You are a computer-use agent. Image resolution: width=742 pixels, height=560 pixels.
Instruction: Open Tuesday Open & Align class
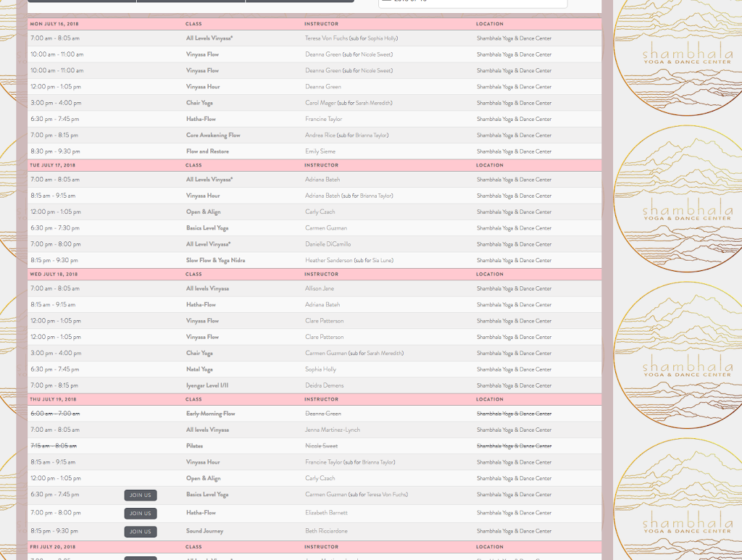pyautogui.click(x=203, y=212)
